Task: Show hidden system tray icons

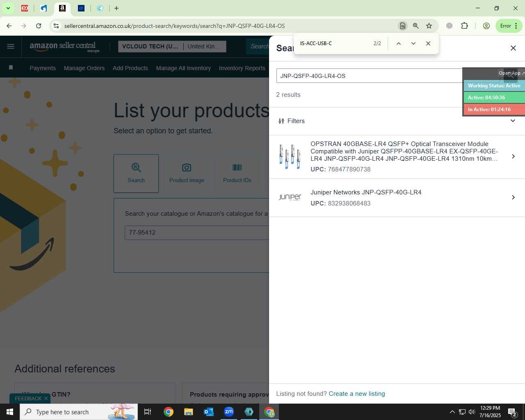Action: (452, 412)
